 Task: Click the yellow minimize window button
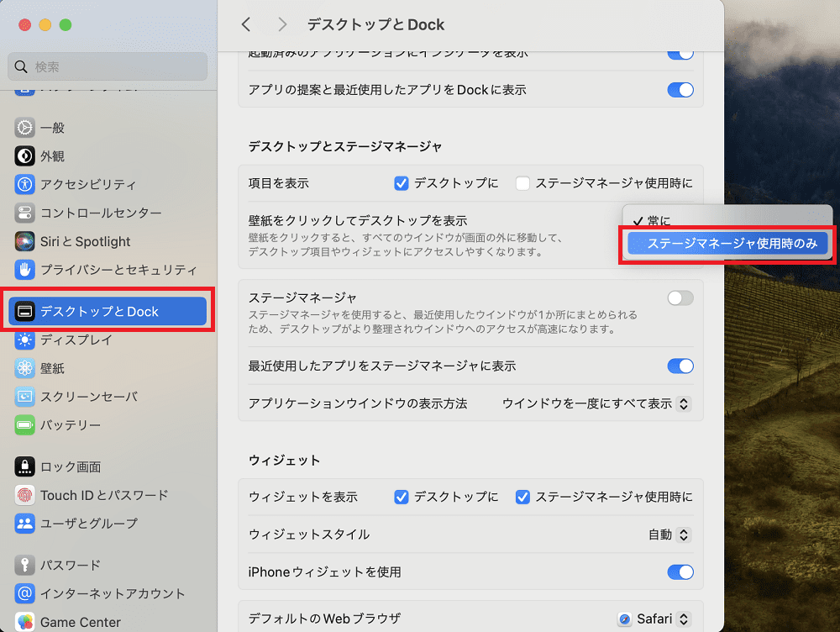(45, 24)
